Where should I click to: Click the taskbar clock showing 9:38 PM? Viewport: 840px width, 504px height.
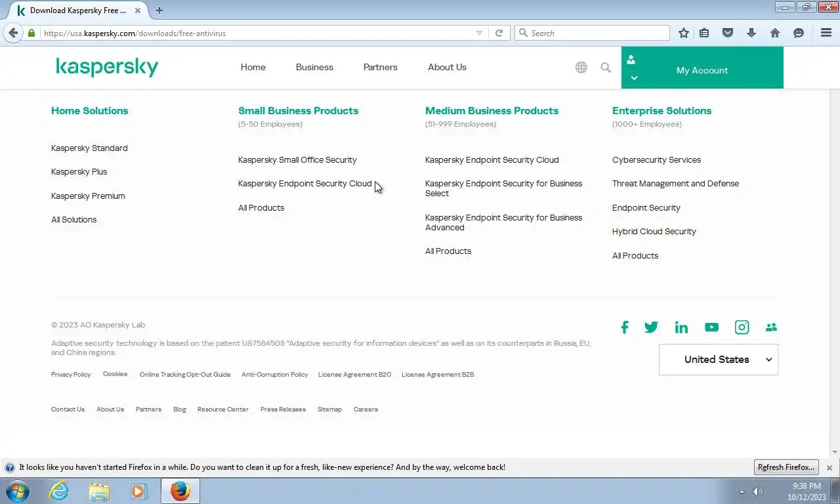pos(807,492)
